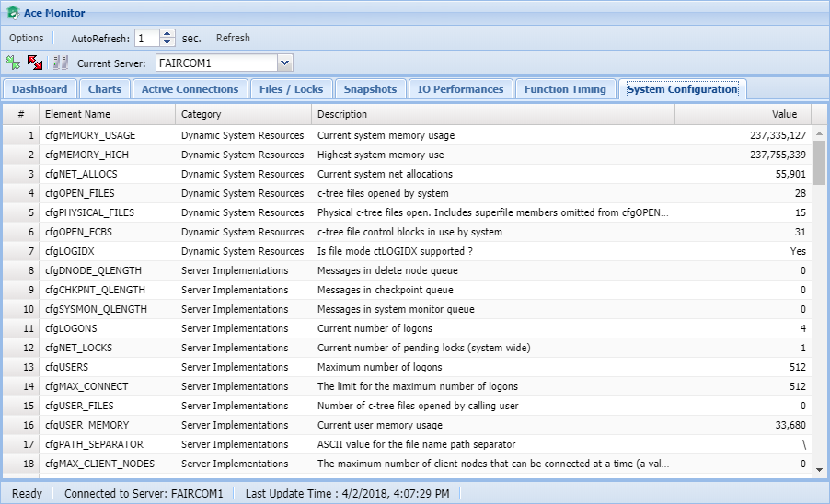Open the Active Connections tab
Image resolution: width=830 pixels, height=504 pixels.
[190, 89]
